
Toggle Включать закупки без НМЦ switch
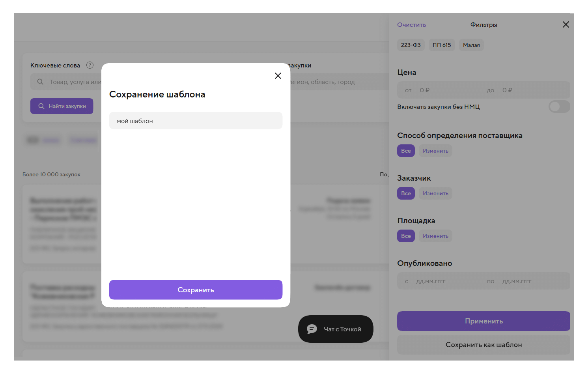click(559, 107)
